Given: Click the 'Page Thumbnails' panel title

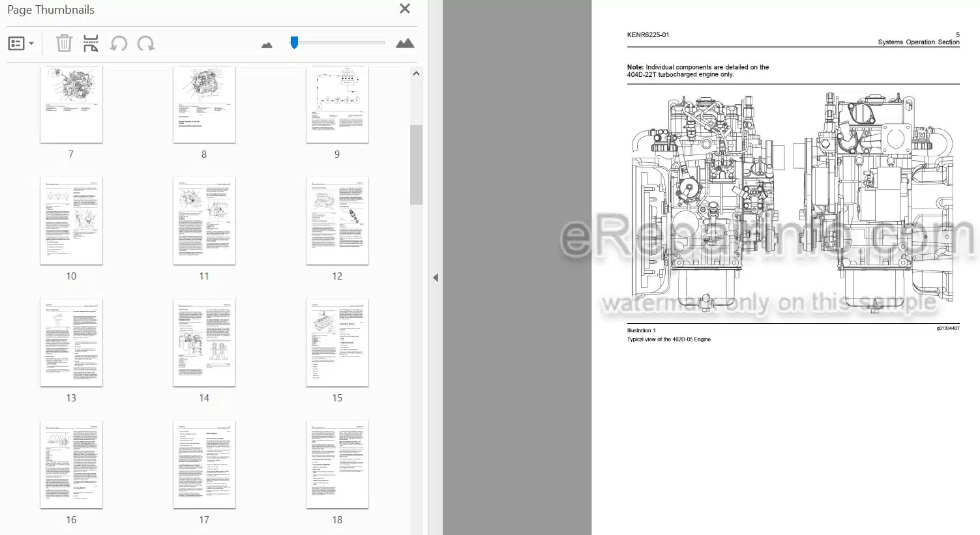Looking at the screenshot, I should coord(51,10).
